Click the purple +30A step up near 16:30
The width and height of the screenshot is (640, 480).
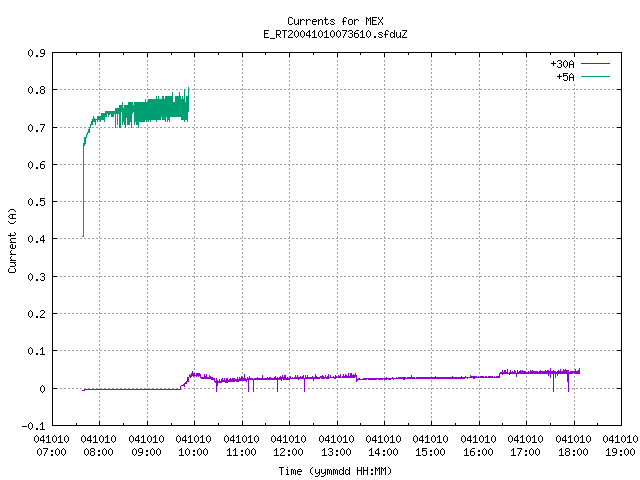500,373
